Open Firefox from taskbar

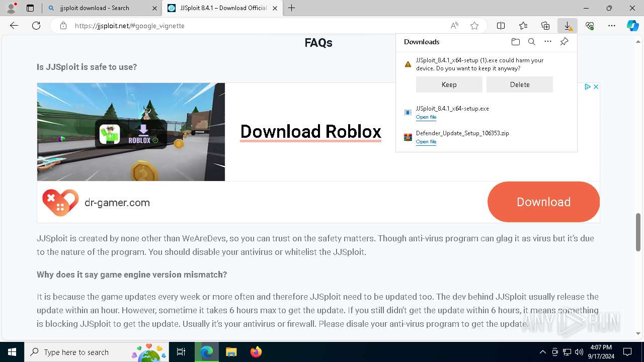256,352
